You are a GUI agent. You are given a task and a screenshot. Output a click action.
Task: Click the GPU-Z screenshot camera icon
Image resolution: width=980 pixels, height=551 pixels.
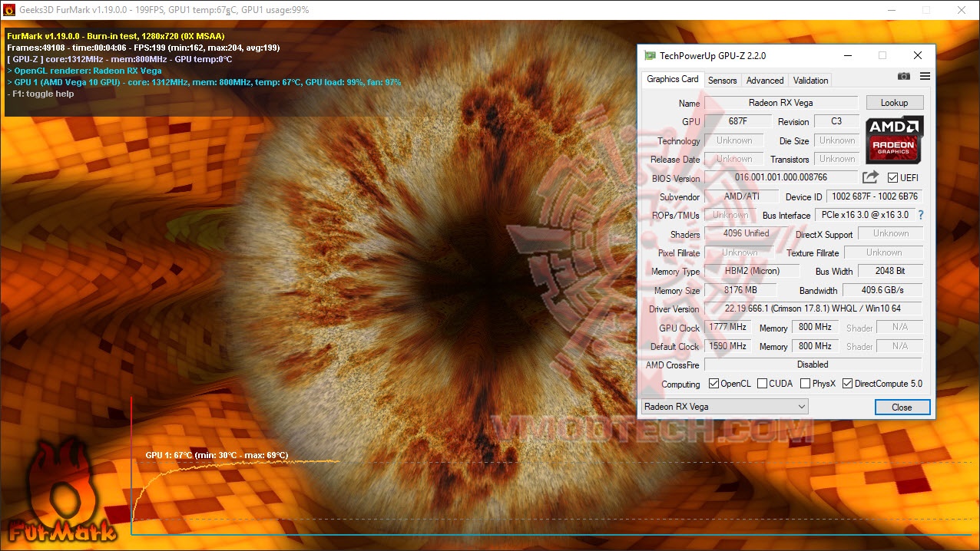coord(904,76)
